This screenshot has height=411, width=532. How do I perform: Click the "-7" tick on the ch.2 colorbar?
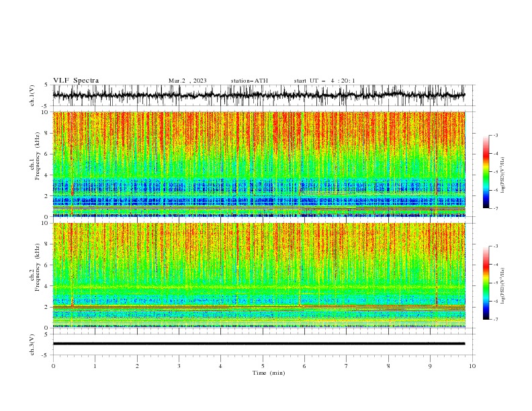click(x=495, y=320)
